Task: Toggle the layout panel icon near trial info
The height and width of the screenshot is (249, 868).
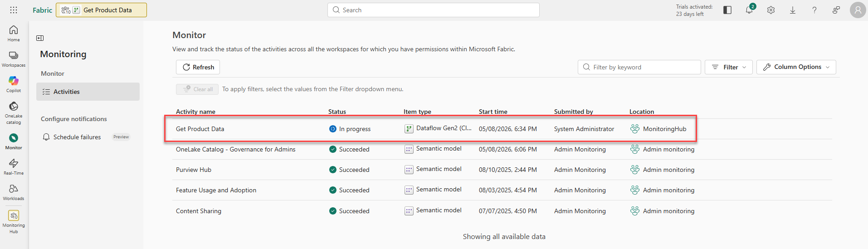Action: (727, 10)
